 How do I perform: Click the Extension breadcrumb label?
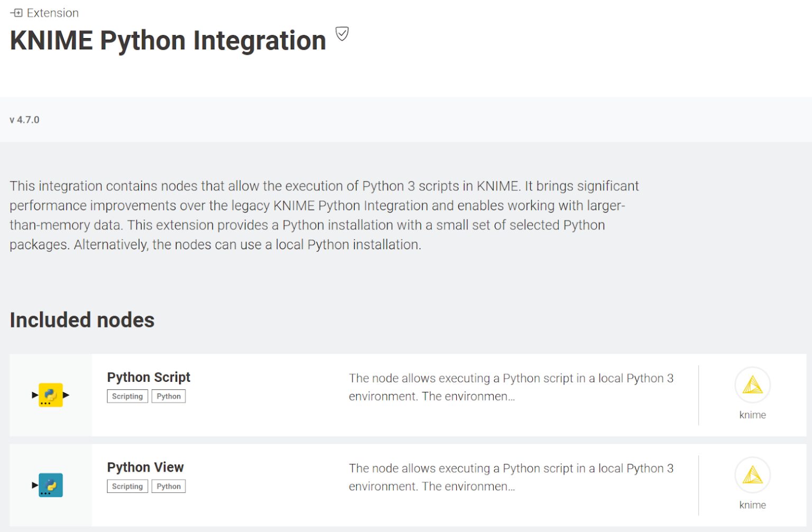[x=51, y=12]
